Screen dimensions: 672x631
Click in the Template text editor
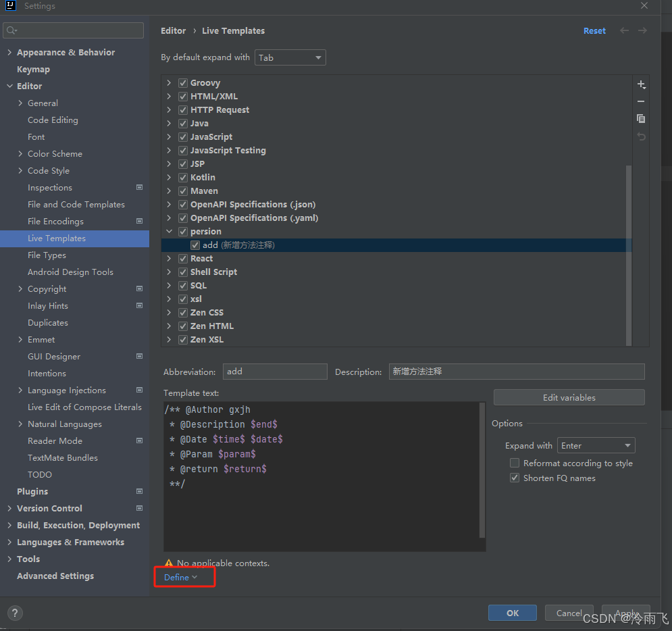coord(321,476)
